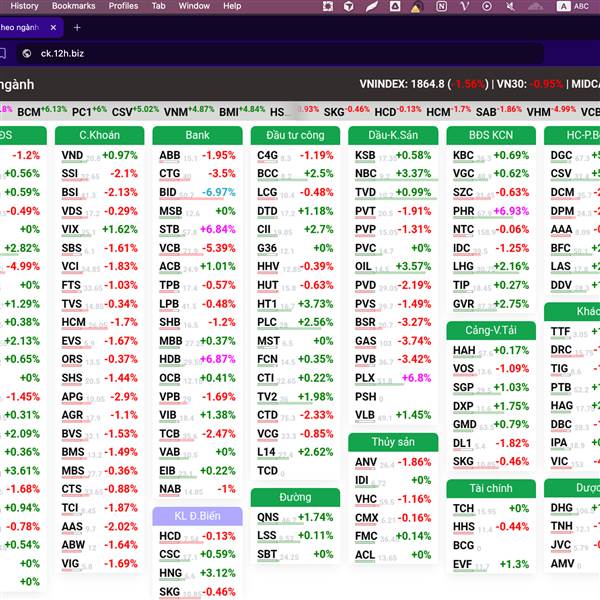Screen dimensions: 600x600
Task: Open the Tab menu
Action: pyautogui.click(x=158, y=6)
